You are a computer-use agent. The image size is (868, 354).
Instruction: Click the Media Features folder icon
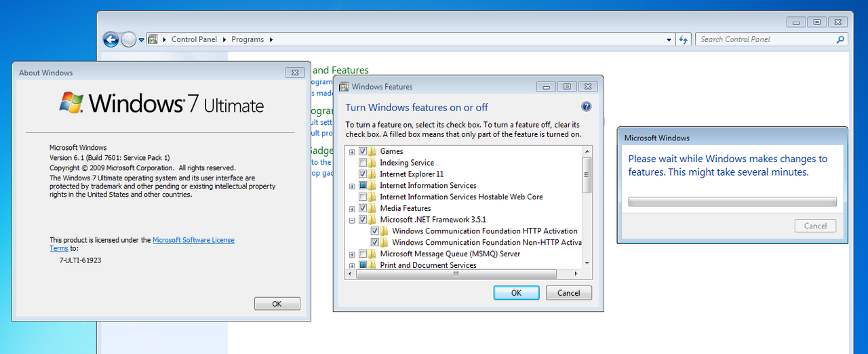tap(372, 208)
